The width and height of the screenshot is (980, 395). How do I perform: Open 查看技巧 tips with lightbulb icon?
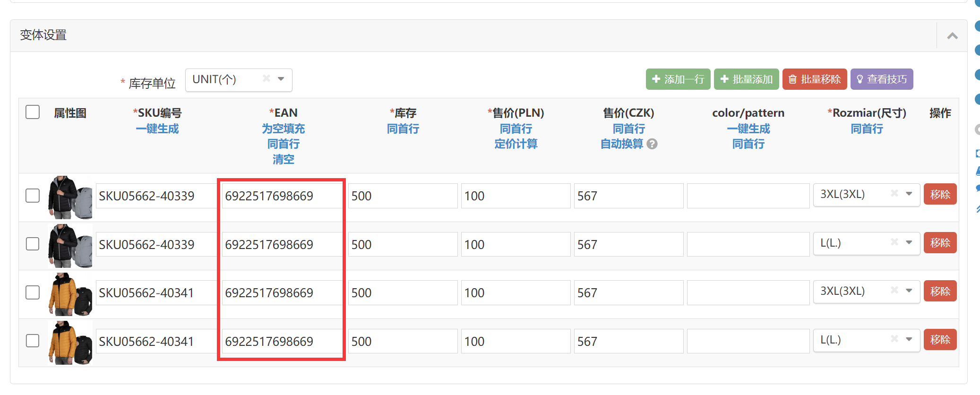coord(881,79)
